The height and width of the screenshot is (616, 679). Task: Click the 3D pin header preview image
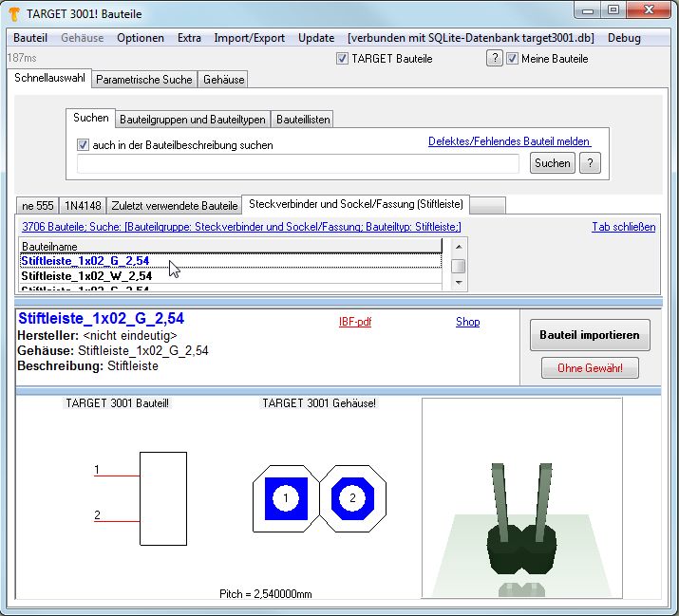click(521, 496)
